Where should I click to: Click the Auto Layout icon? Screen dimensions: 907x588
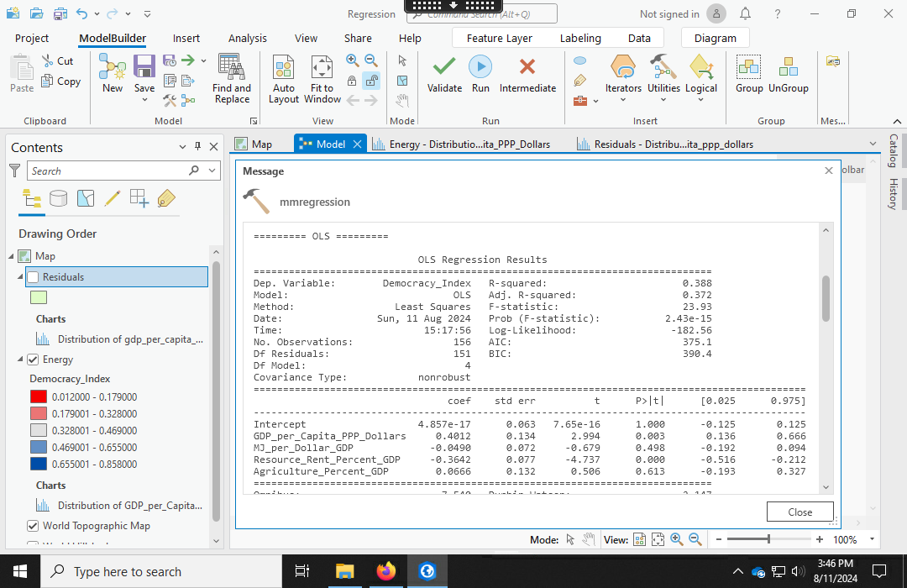284,78
